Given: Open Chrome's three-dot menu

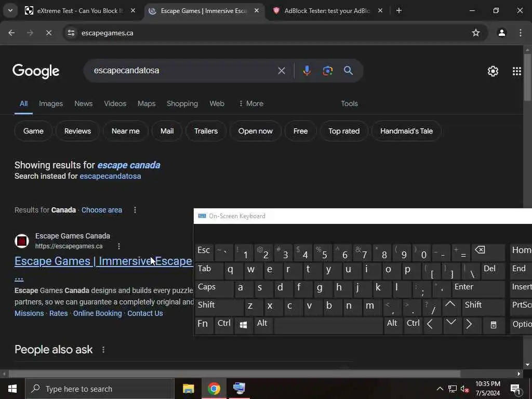Looking at the screenshot, I should coord(521,33).
